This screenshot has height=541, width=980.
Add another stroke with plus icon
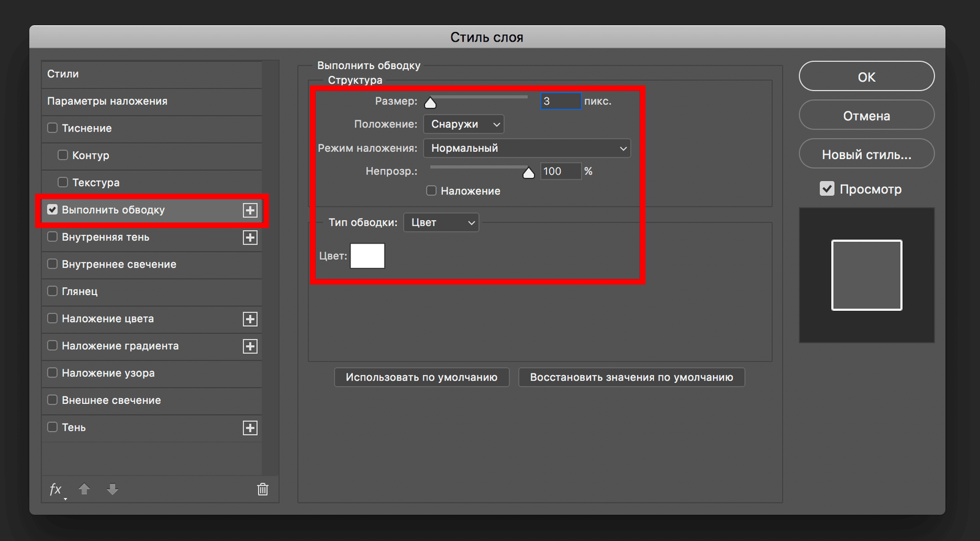click(x=250, y=211)
